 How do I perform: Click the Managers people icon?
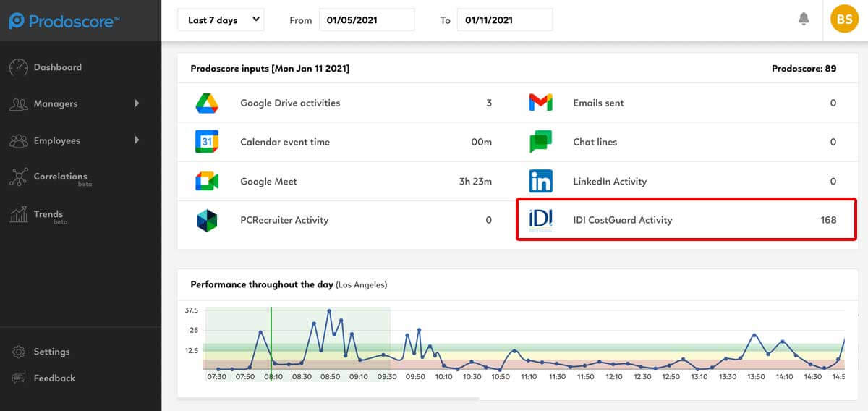click(x=18, y=104)
